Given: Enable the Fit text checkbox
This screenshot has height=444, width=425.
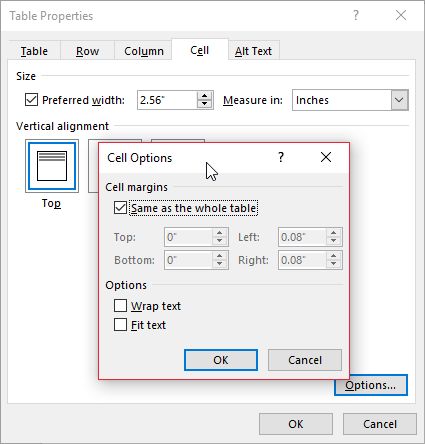Looking at the screenshot, I should tap(120, 324).
